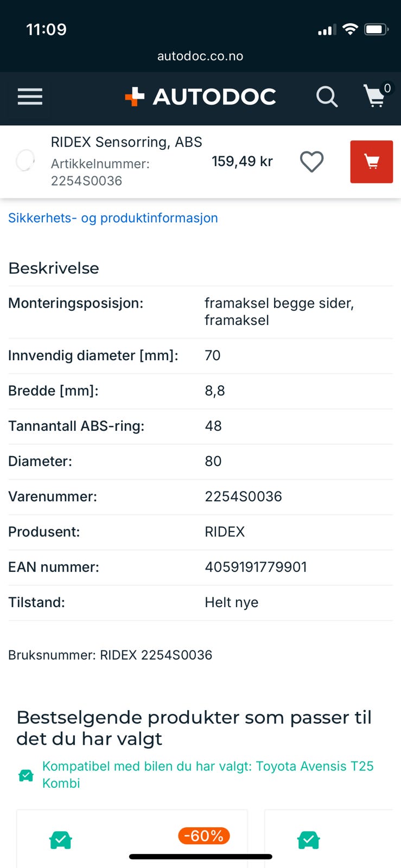Tap the Beskrivelse section heading

[x=54, y=268]
